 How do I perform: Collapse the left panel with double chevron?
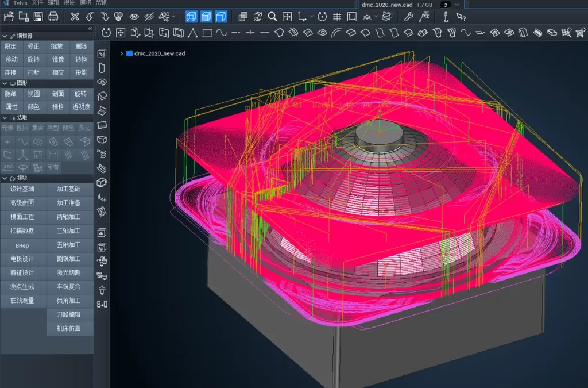click(x=90, y=29)
